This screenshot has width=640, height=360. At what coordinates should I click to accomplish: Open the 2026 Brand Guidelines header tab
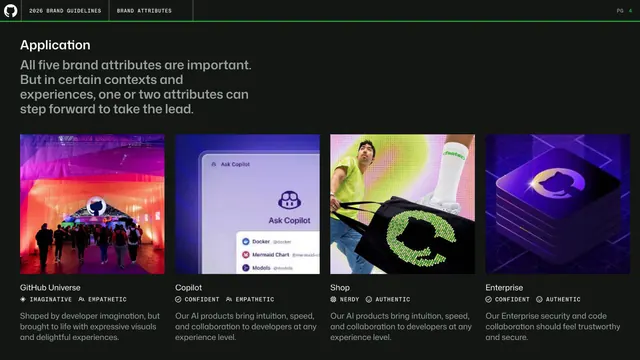[65, 11]
